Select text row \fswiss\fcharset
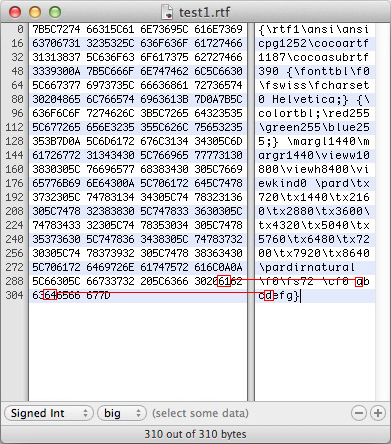The image size is (391, 444). pos(314,85)
